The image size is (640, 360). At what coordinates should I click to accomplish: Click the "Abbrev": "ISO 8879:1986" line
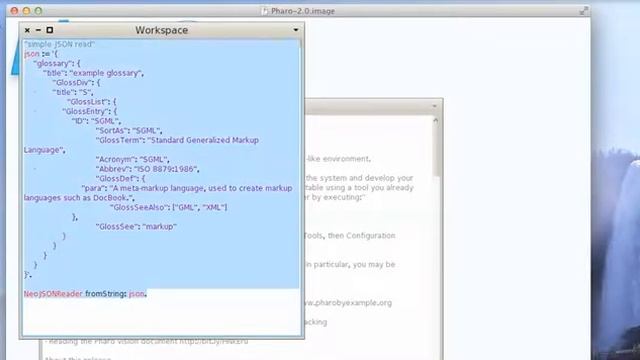148,169
